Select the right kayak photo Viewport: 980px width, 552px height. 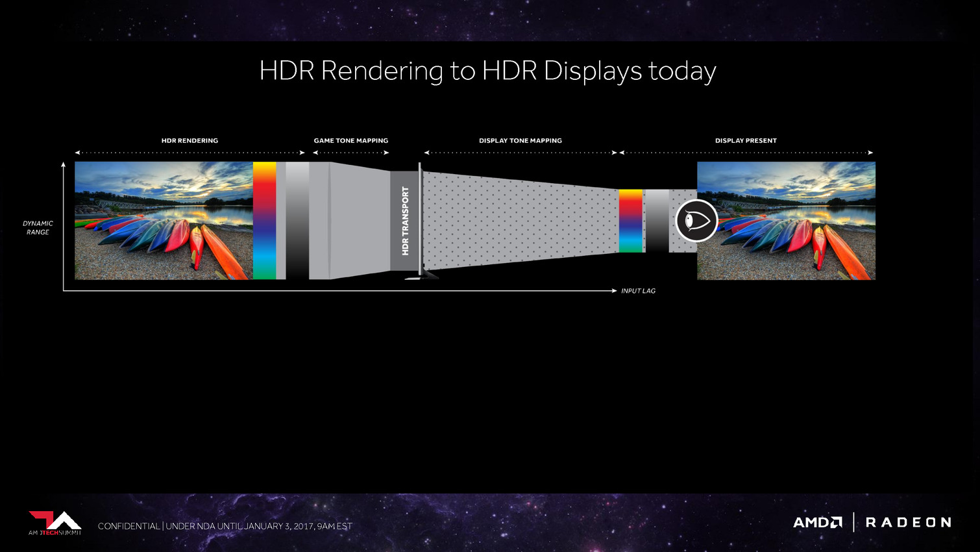(786, 221)
